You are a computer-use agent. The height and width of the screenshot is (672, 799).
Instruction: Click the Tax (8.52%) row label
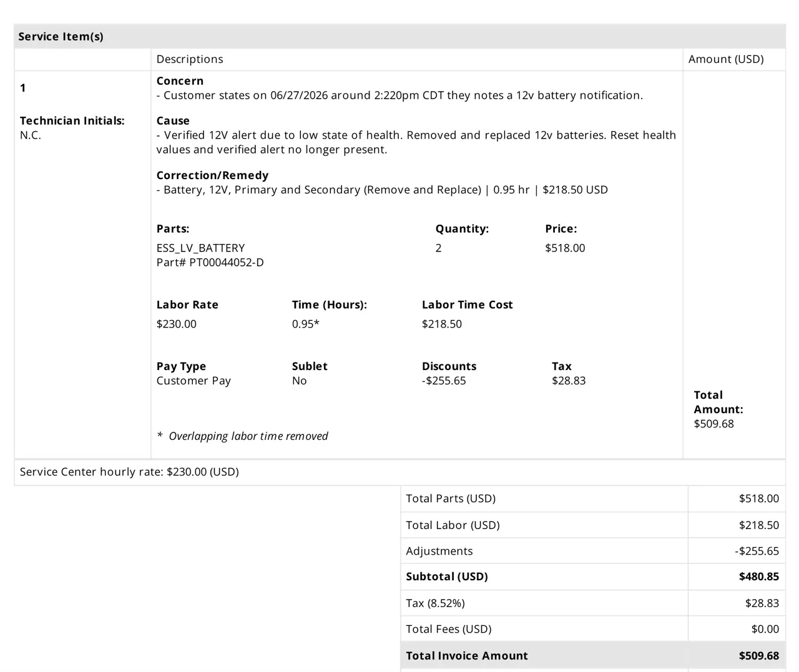[x=435, y=603]
